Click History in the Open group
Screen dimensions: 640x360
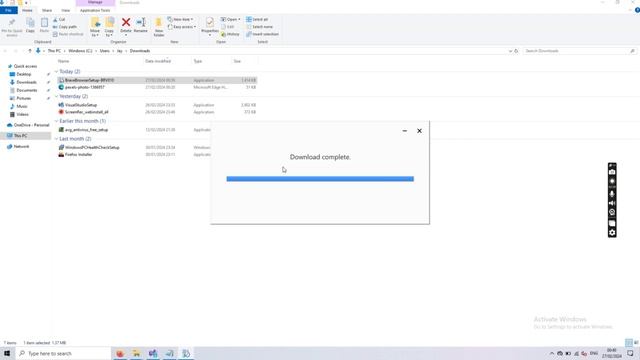click(230, 34)
